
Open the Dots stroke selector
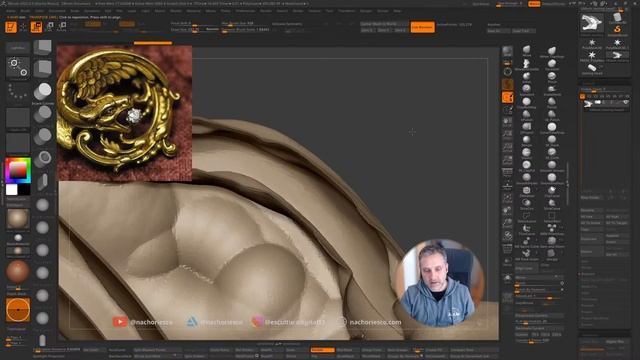18,92
